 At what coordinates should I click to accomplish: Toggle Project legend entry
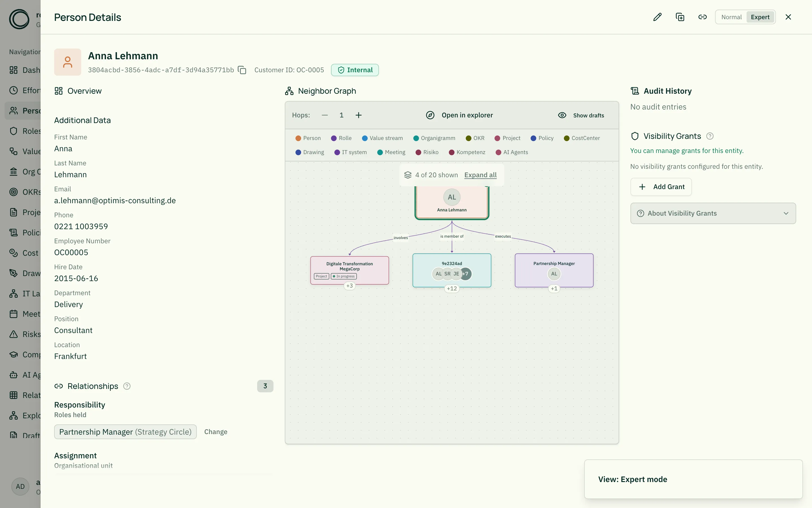tap(507, 138)
